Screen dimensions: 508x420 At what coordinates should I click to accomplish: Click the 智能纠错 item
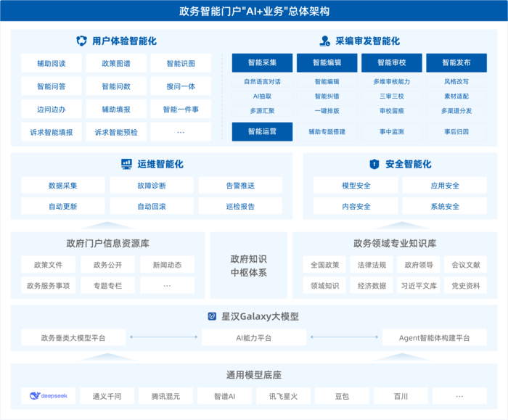tap(327, 96)
